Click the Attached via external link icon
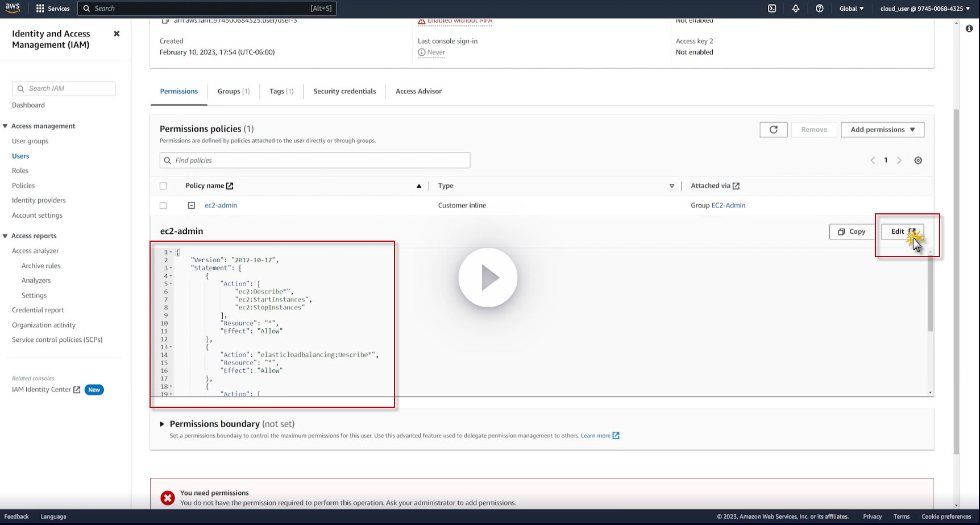The width and height of the screenshot is (980, 525). click(736, 186)
